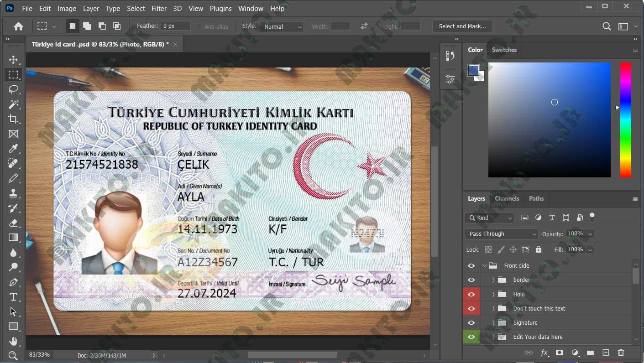Toggle visibility of Holo group
644x363 pixels.
(x=471, y=294)
